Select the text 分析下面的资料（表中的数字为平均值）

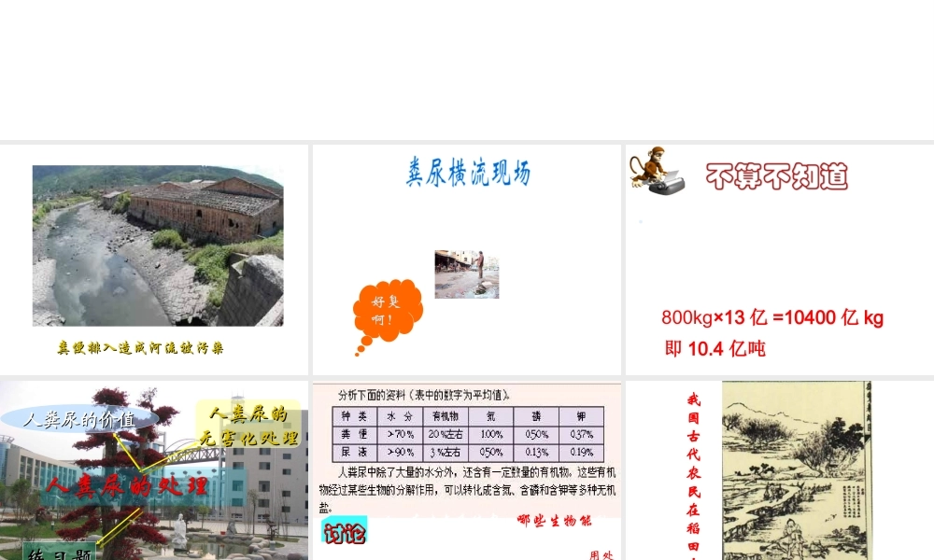click(423, 395)
